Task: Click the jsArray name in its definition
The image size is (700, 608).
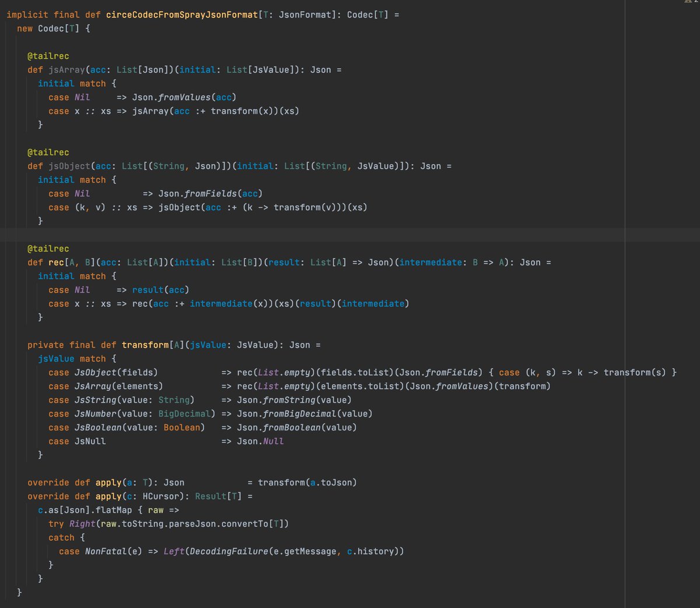Action: point(67,69)
